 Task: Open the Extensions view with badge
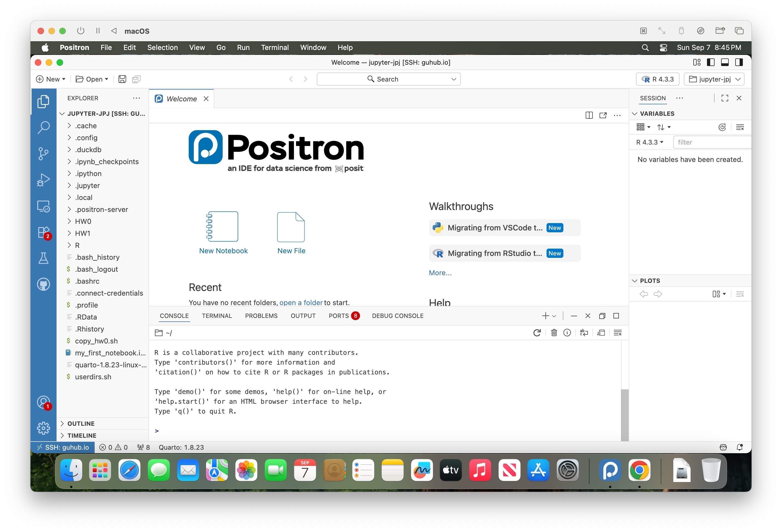43,232
